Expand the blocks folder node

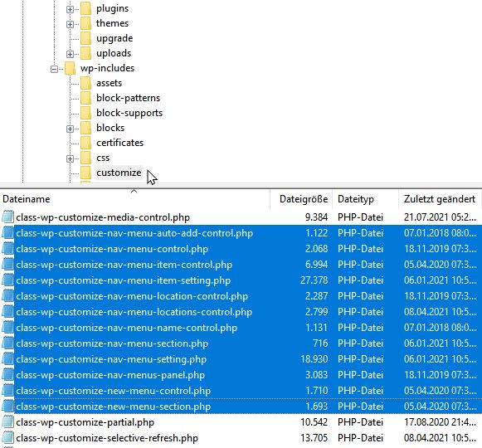70,129
